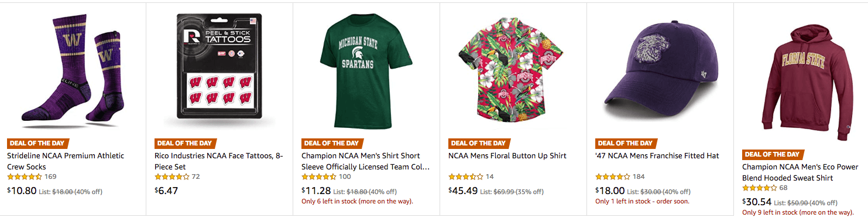Click the floral shirt star rating with 14 reviews
The width and height of the screenshot is (868, 224).
(x=466, y=177)
